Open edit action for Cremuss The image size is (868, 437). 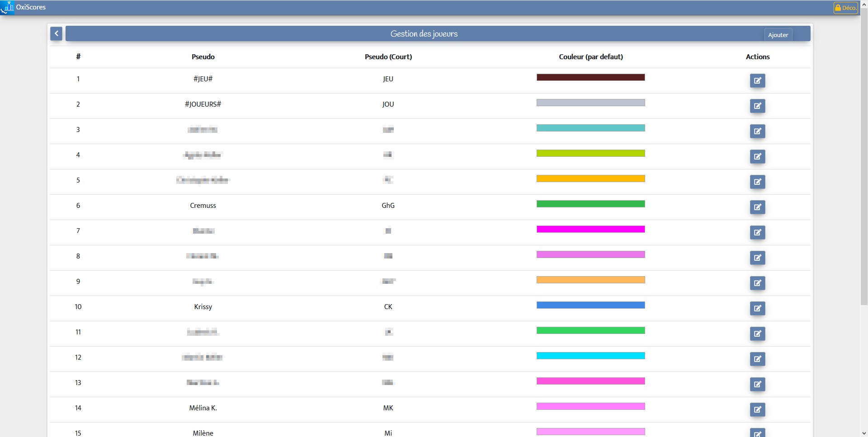(758, 207)
